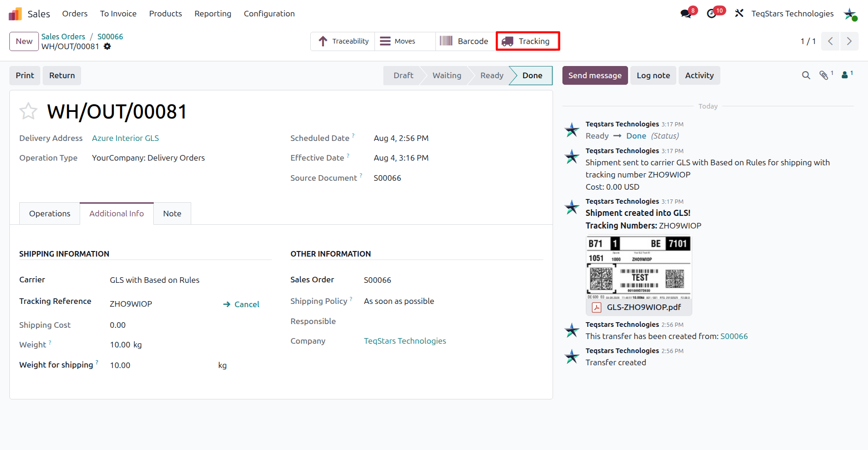
Task: Click the 1 / 1 pager counter
Action: pos(808,41)
